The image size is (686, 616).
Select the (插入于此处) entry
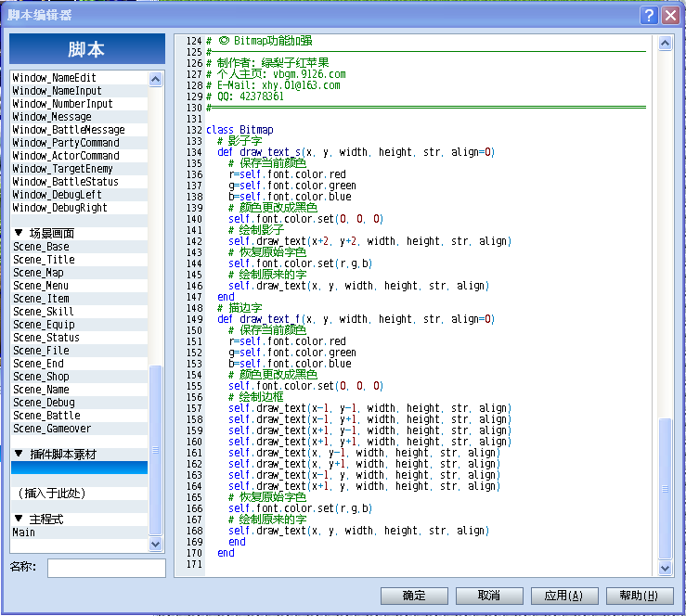(x=79, y=494)
